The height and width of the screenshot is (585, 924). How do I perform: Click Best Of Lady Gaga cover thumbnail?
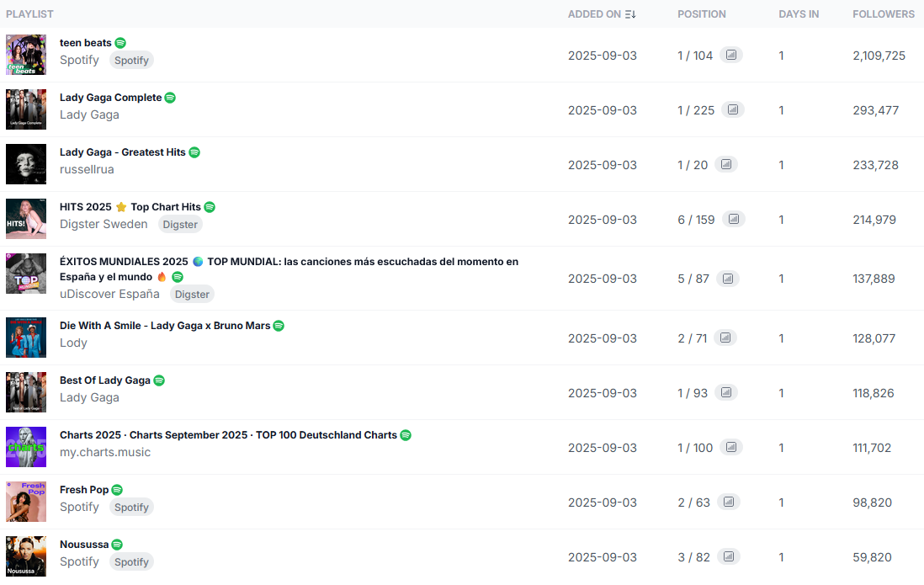[x=26, y=392]
